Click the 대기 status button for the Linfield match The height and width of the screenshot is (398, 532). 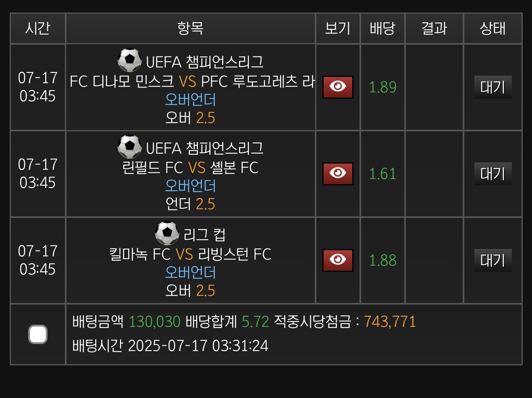click(x=493, y=174)
